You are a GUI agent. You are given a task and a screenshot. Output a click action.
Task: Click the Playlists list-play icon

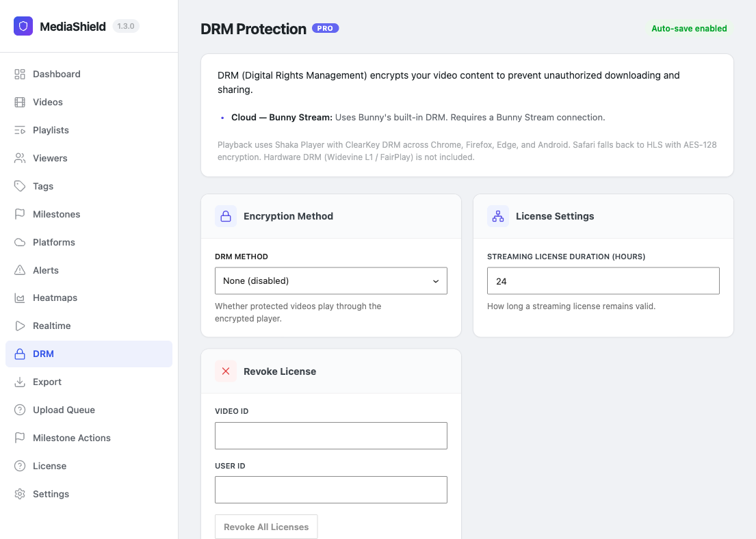click(x=20, y=130)
